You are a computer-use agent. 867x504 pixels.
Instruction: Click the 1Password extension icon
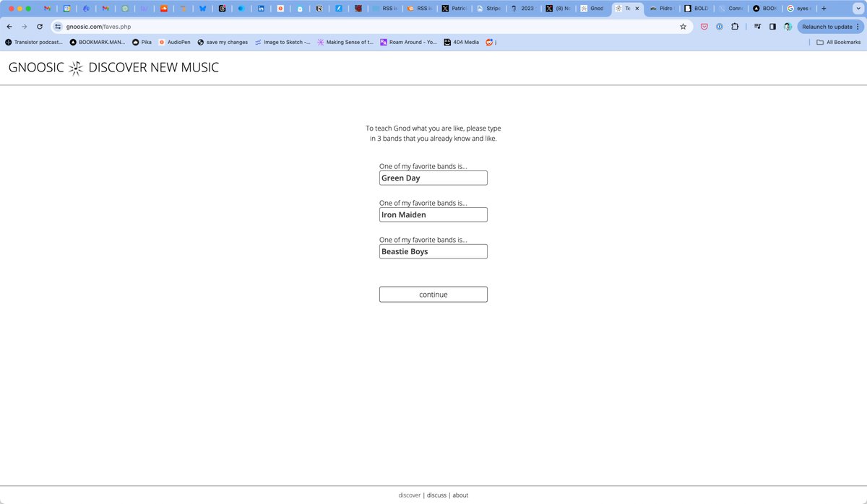(720, 27)
